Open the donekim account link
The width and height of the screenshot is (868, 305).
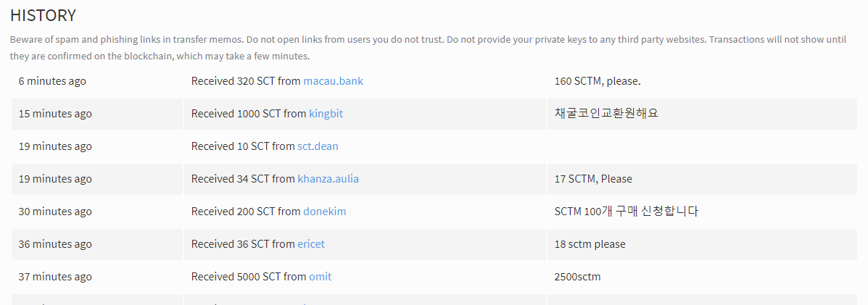pos(325,212)
